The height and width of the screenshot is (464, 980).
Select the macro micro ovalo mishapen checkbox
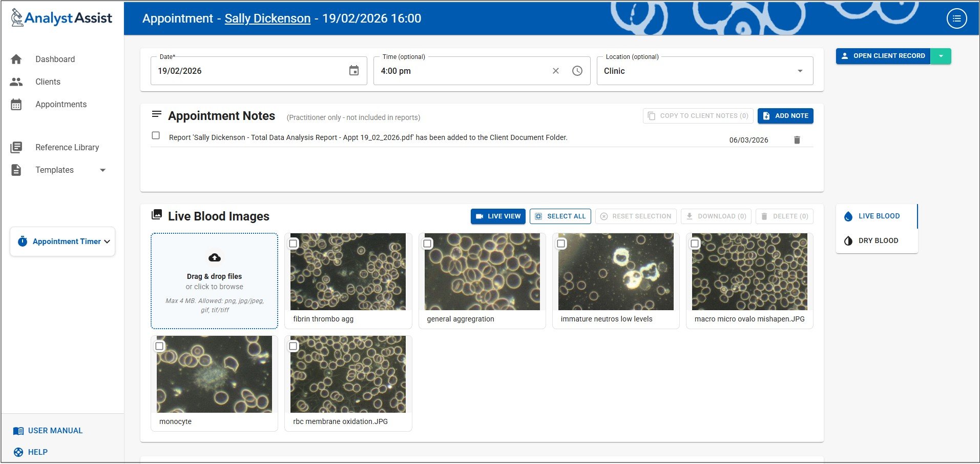[x=695, y=244]
